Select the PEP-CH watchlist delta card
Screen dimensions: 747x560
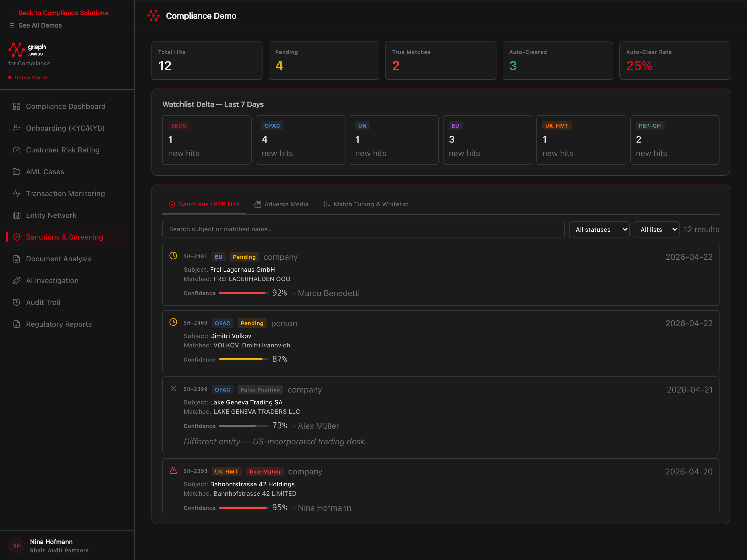pyautogui.click(x=675, y=140)
